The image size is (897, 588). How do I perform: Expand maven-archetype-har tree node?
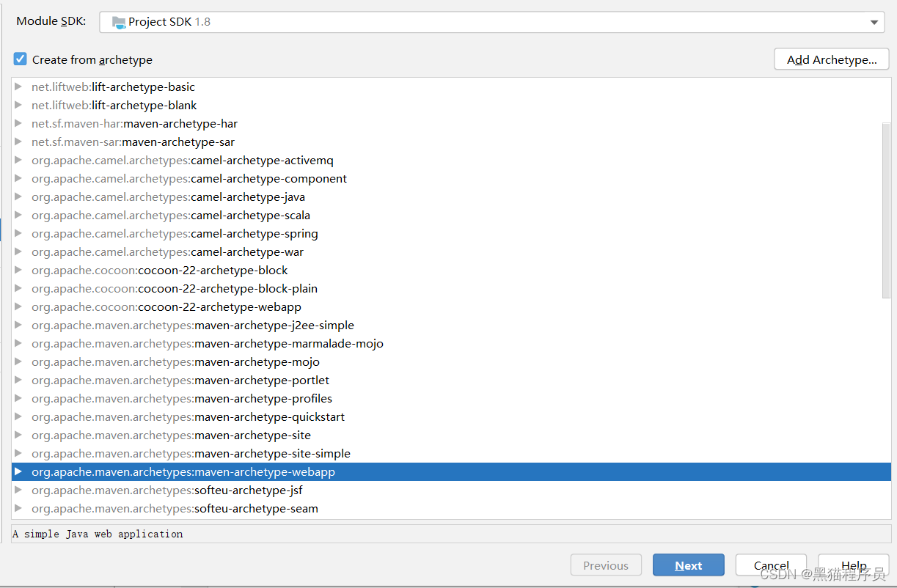coord(18,123)
